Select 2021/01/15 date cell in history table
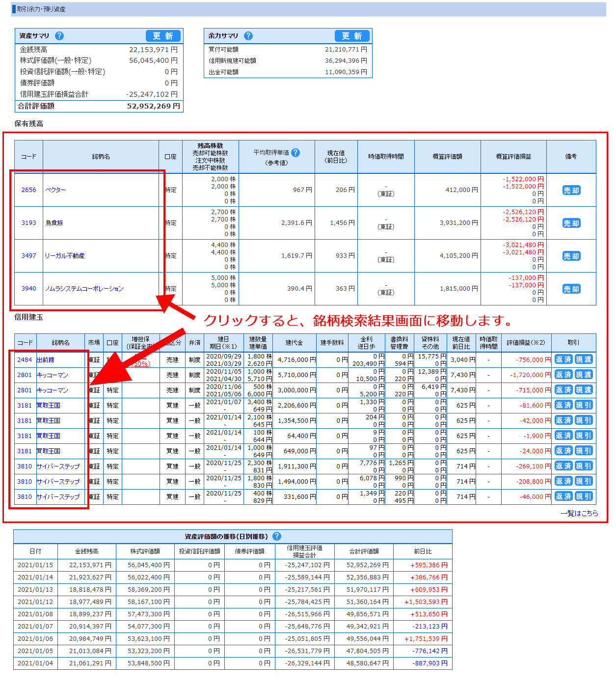This screenshot has width=616, height=686. point(35,565)
